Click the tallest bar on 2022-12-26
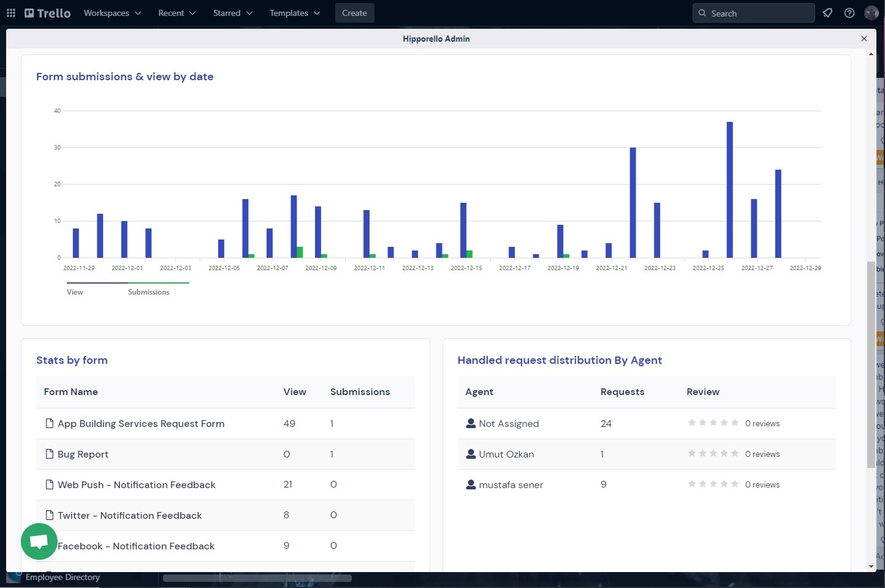This screenshot has width=885, height=588. [x=730, y=190]
